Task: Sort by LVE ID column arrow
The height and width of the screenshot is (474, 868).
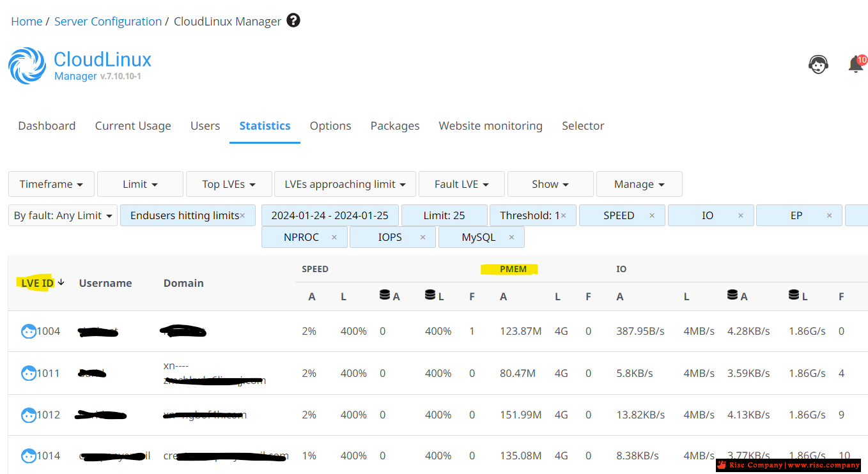Action: [x=61, y=282]
